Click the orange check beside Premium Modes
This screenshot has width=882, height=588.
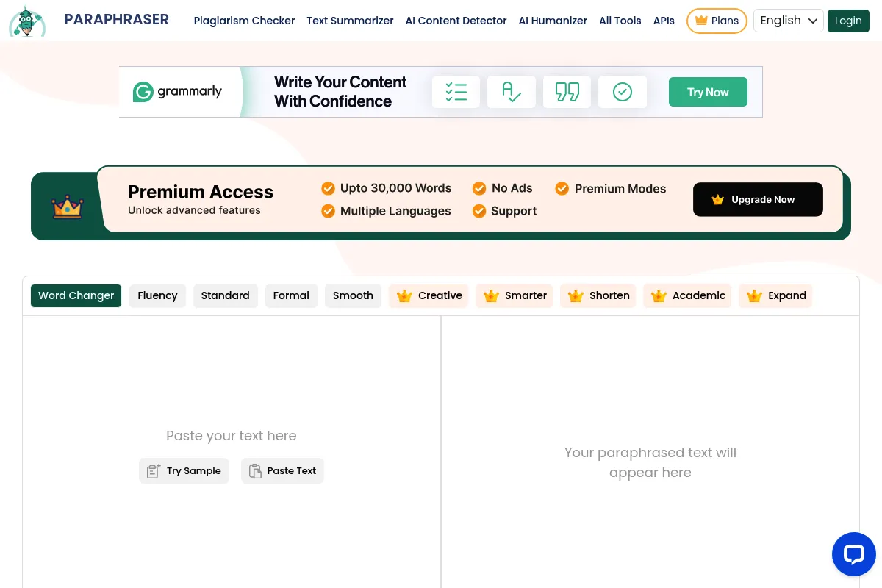coord(562,188)
